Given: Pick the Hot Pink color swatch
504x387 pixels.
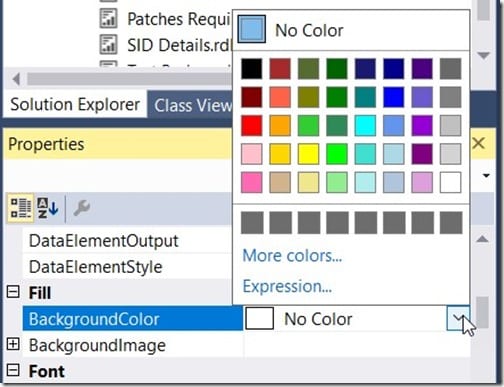Looking at the screenshot, I should pyautogui.click(x=252, y=182).
